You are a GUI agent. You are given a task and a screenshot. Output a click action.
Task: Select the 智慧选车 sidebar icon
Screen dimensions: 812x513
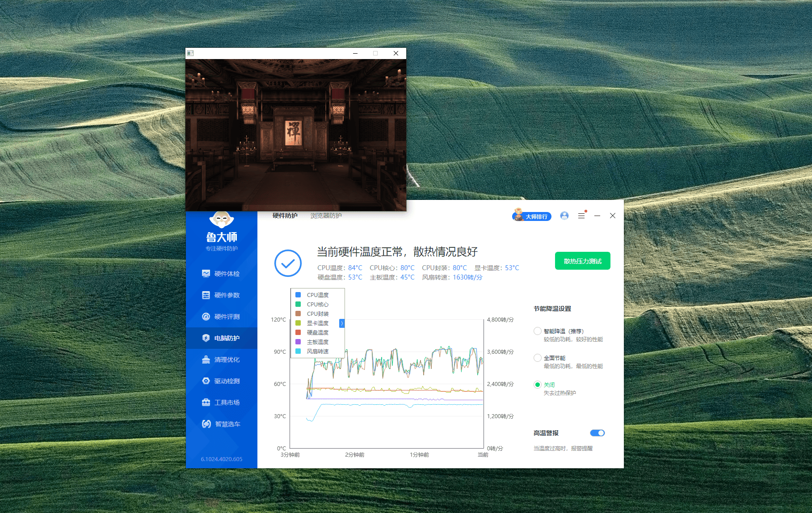click(x=206, y=424)
